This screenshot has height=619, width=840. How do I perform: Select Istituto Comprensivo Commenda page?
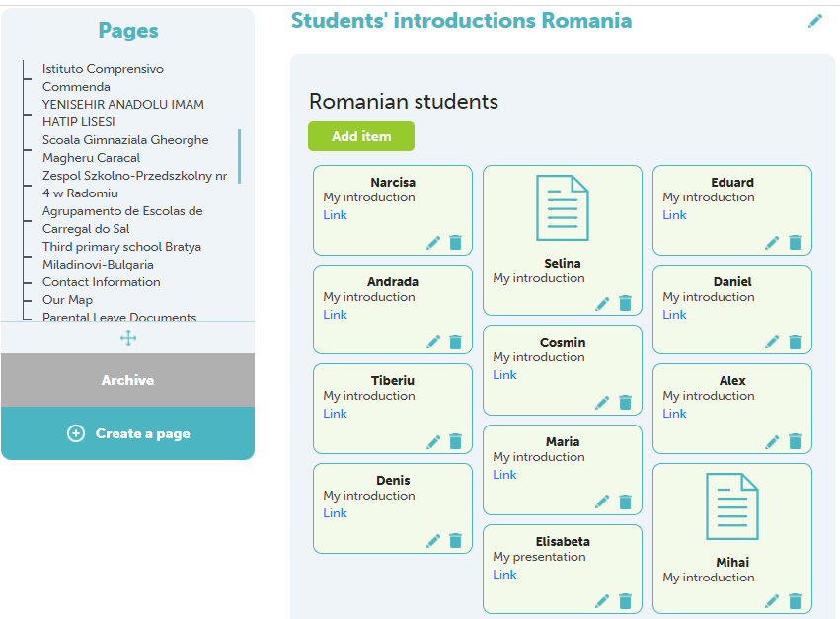point(103,78)
